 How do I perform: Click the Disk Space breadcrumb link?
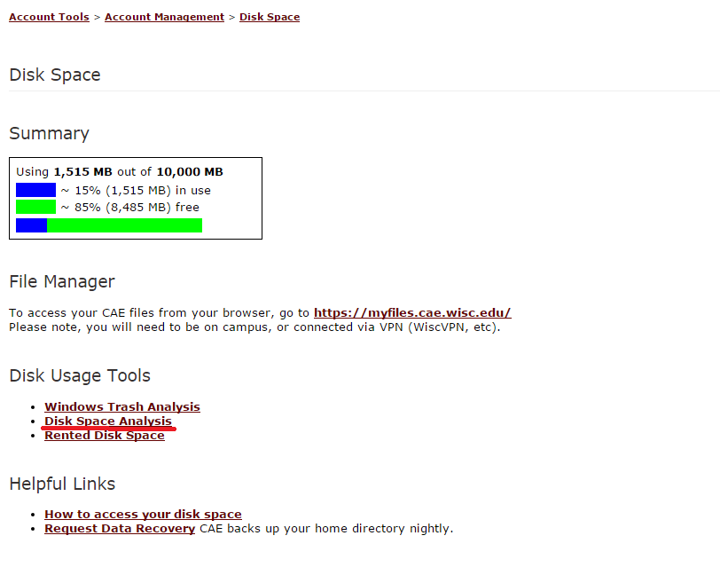coord(270,17)
